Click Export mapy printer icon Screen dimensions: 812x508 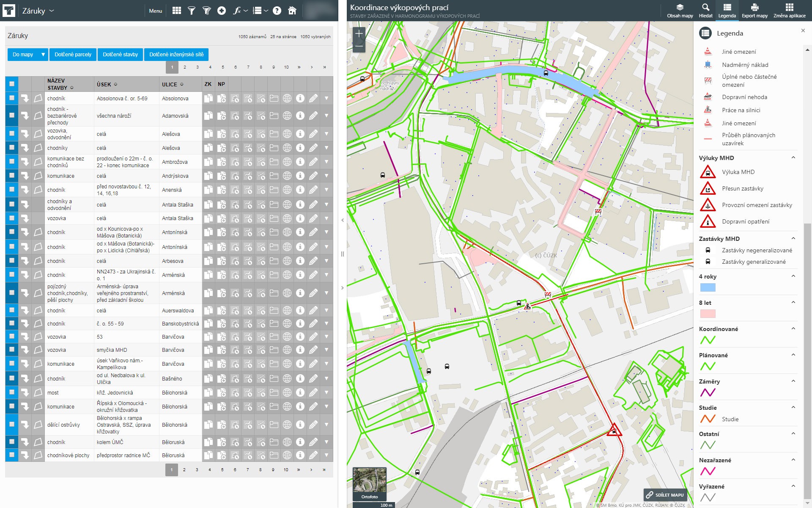coord(754,11)
